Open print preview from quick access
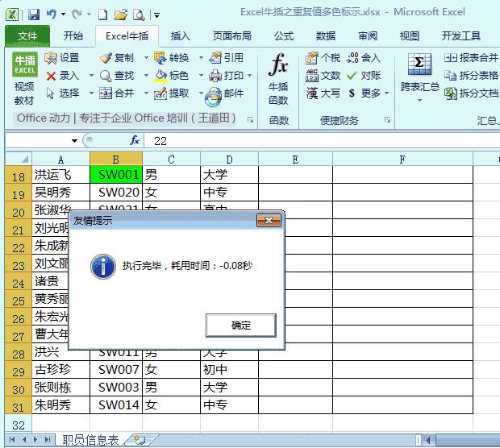The height and width of the screenshot is (448, 500). [x=139, y=15]
